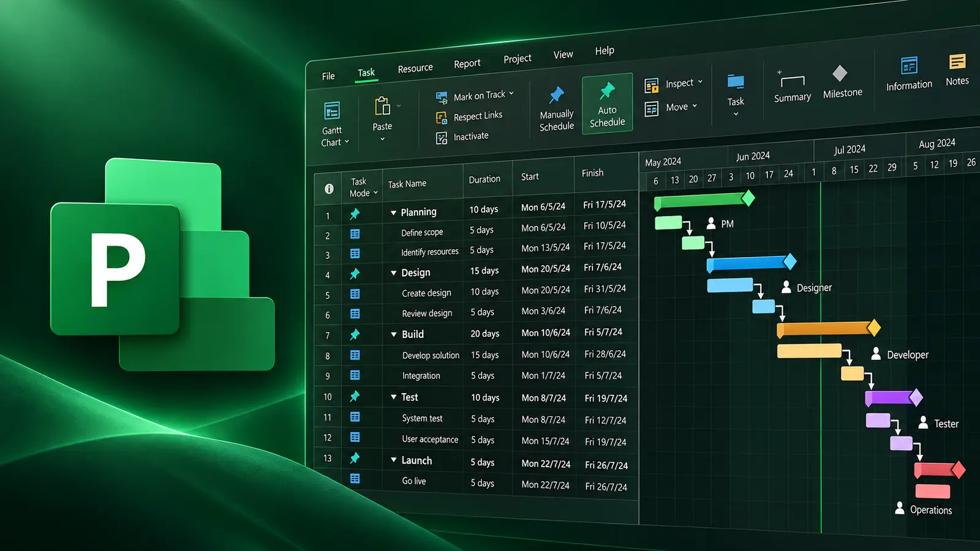Toggle the Auto Schedule button

pyautogui.click(x=607, y=103)
